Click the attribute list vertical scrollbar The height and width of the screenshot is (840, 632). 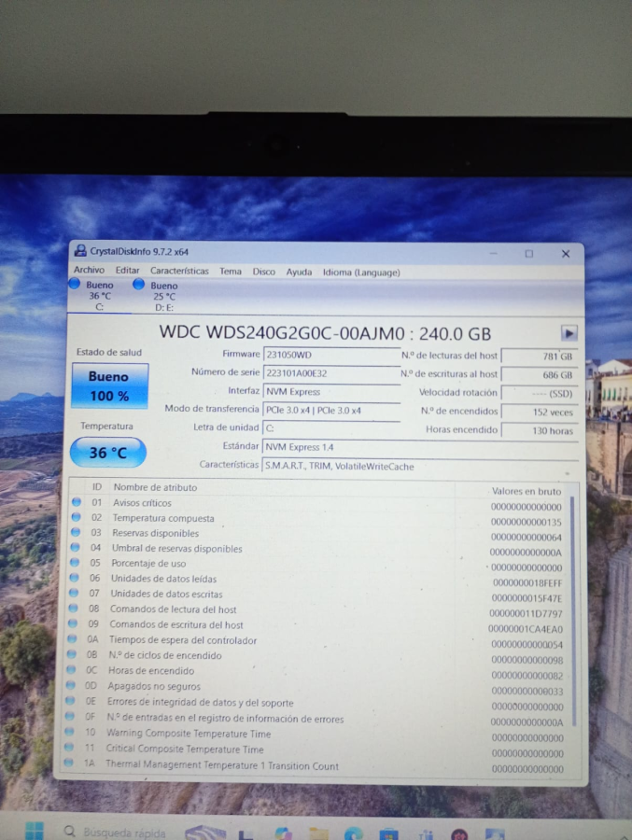pos(572,607)
